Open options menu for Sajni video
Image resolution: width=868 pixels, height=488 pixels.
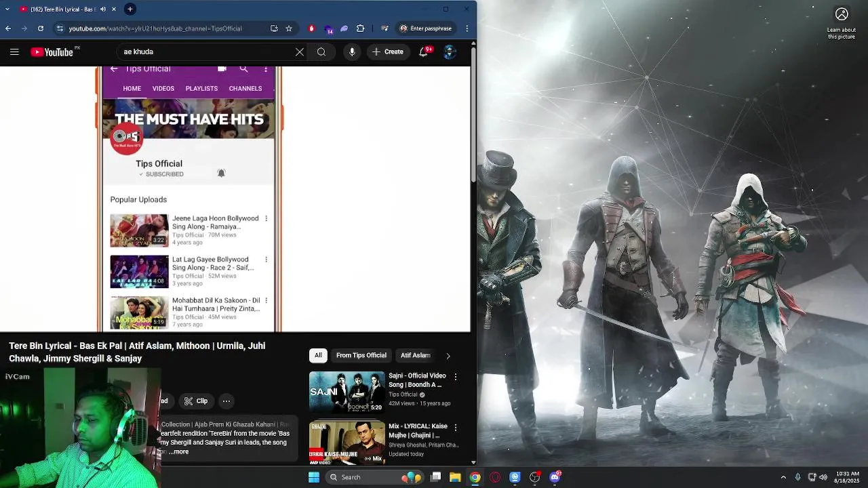coord(456,376)
